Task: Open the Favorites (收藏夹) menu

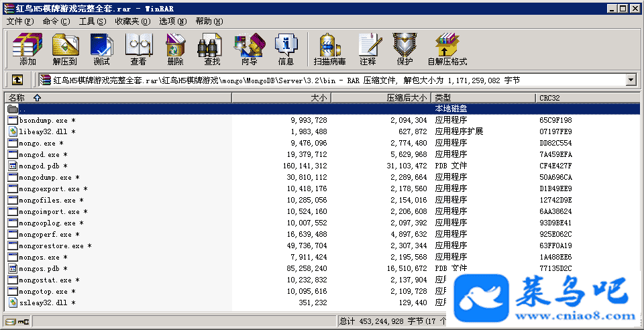Action: coord(133,21)
